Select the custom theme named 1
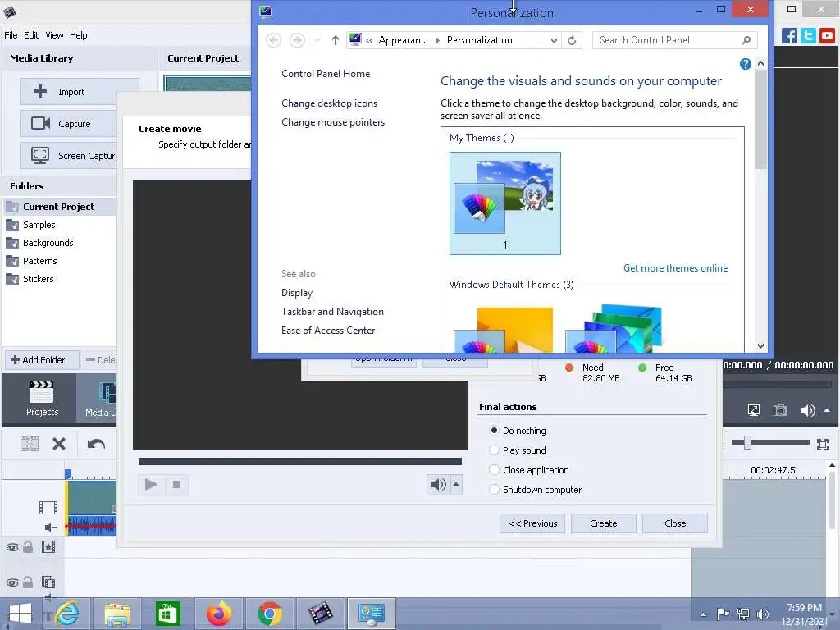The width and height of the screenshot is (840, 630). (505, 203)
